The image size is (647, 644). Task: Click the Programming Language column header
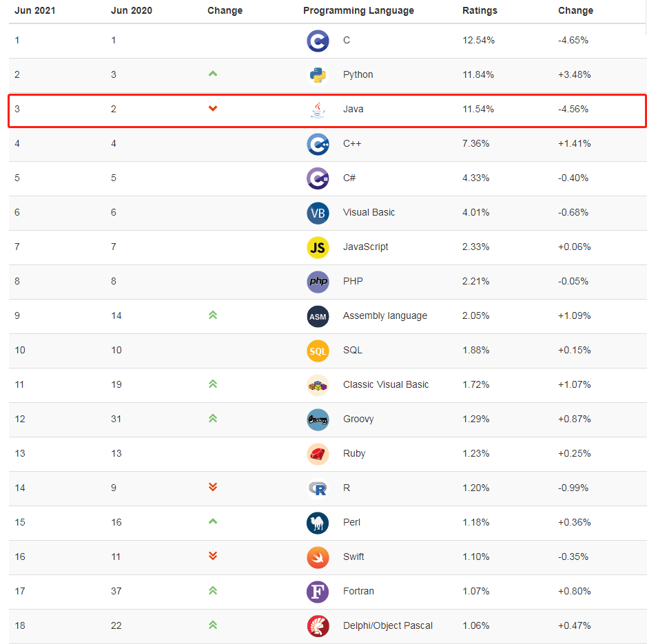pos(358,10)
